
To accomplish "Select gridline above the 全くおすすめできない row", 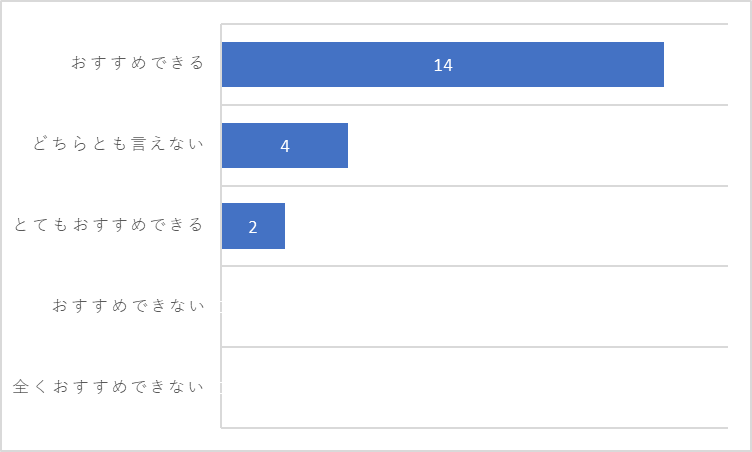I will 475,347.
